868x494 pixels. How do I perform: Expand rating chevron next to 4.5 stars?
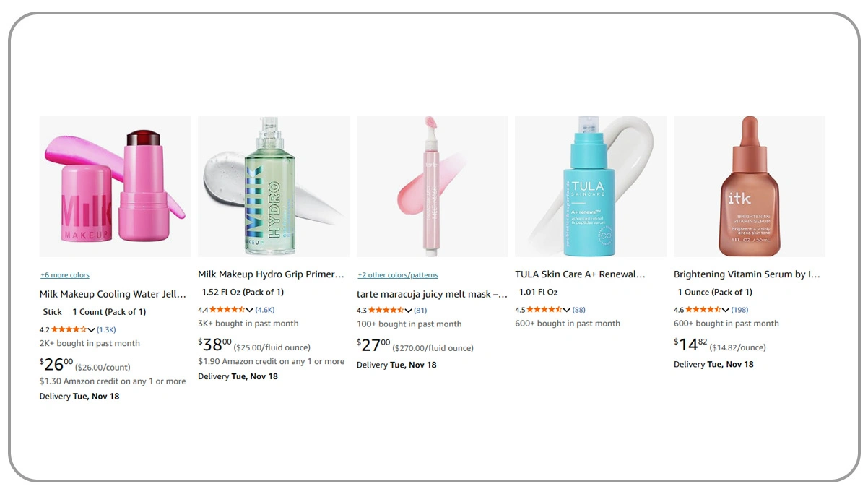pos(567,310)
